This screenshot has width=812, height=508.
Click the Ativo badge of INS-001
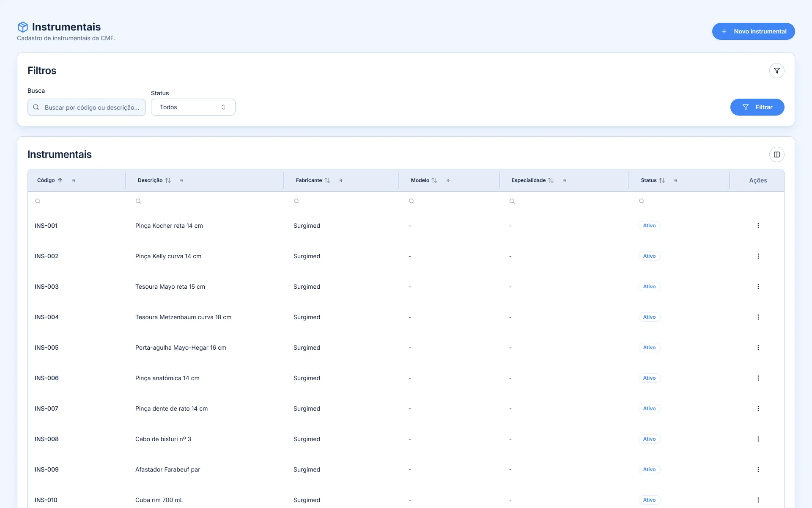[x=649, y=226]
